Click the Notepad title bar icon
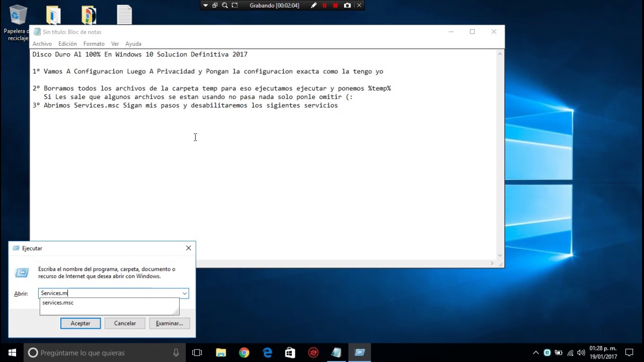 point(37,32)
